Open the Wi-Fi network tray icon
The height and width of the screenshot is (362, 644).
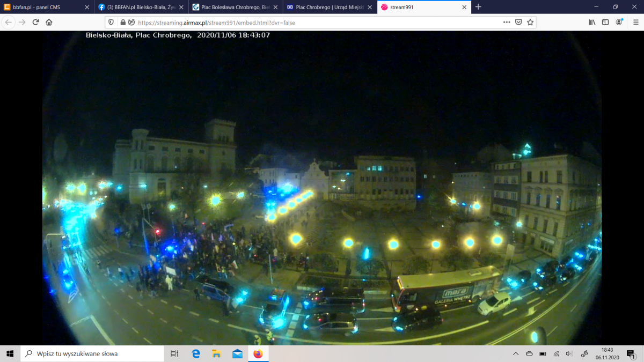click(556, 354)
